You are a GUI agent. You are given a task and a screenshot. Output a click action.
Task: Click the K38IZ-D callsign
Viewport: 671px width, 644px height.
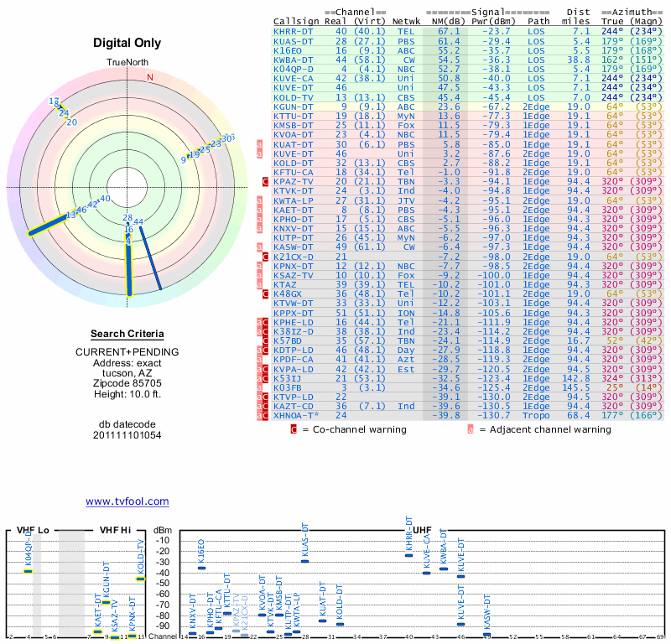[293, 331]
